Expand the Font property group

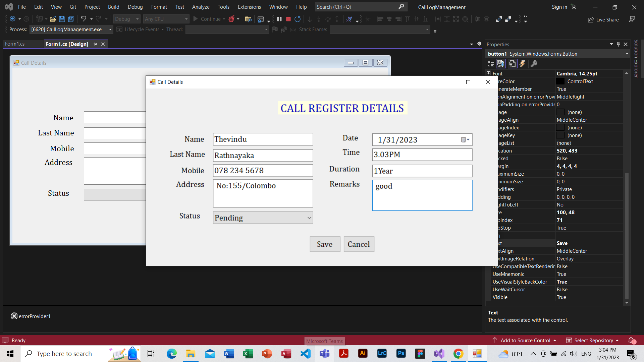(x=489, y=73)
